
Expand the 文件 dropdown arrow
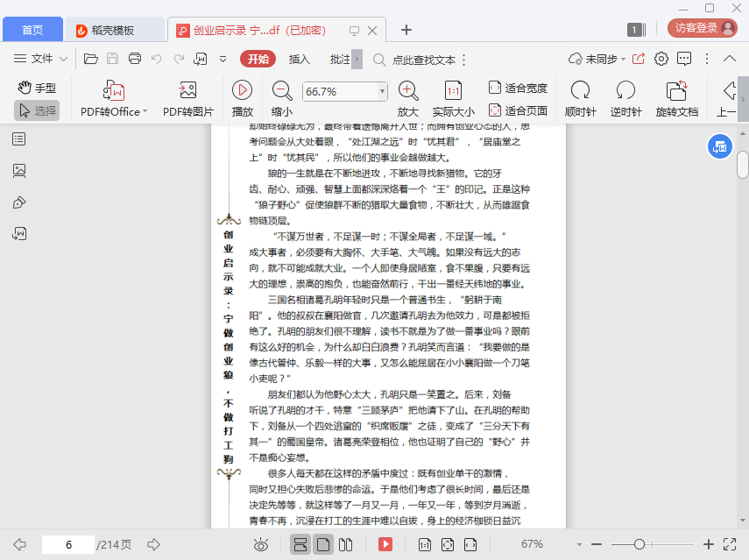[x=64, y=60]
